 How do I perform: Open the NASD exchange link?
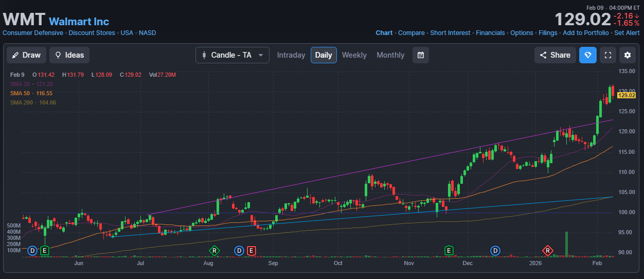[x=147, y=33]
